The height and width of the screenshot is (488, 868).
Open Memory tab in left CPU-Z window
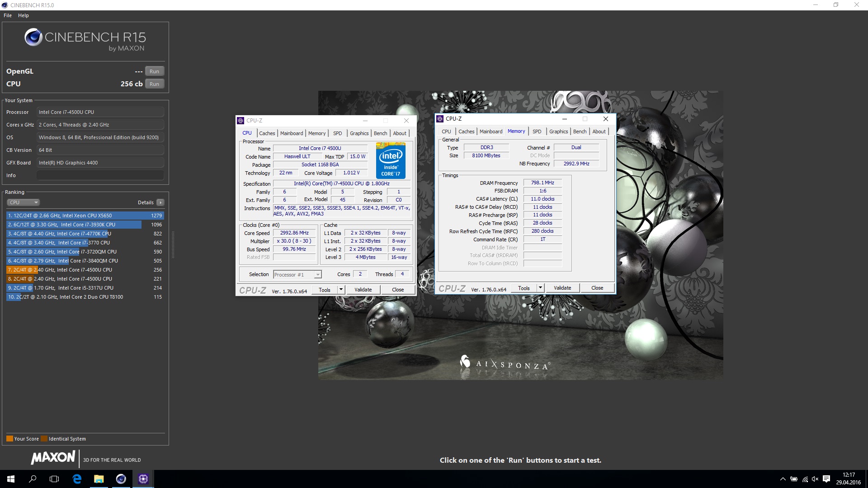pos(317,133)
